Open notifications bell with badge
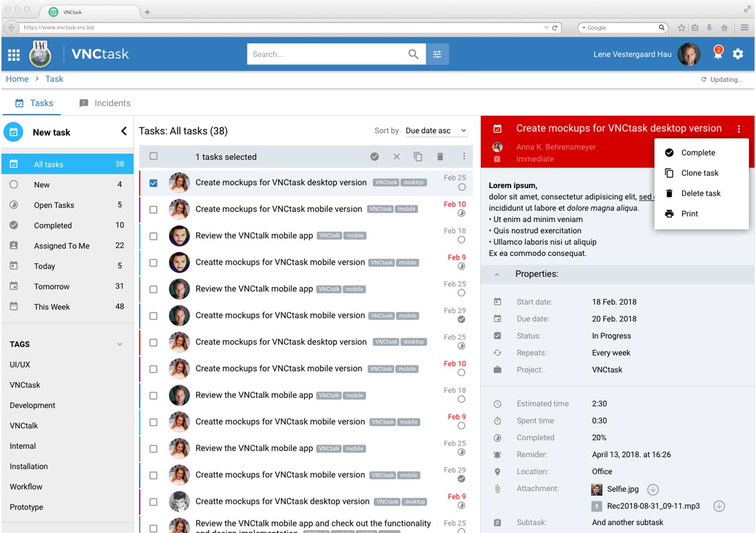Viewport: 756px width, 533px height. pyautogui.click(x=718, y=53)
